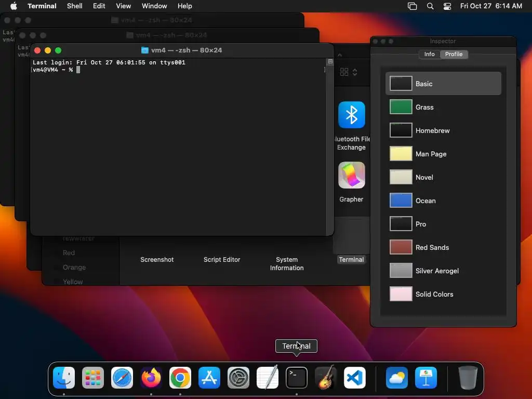Open Google Chrome from the dock
The height and width of the screenshot is (399, 532).
[180, 378]
